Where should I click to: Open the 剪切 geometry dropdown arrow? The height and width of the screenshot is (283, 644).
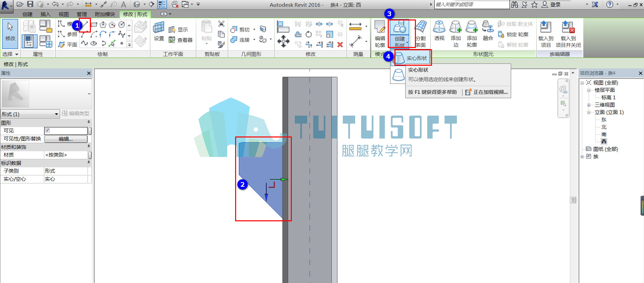point(254,30)
